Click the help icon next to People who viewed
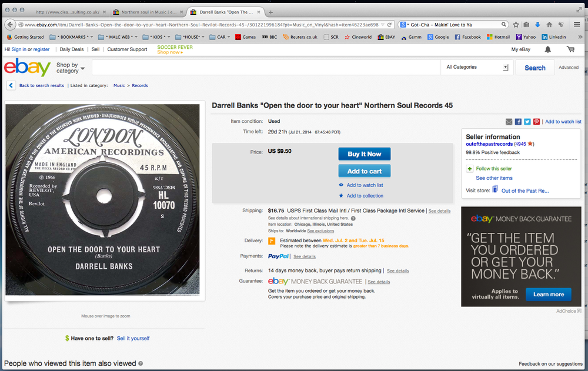This screenshot has width=588, height=371. coord(141,363)
